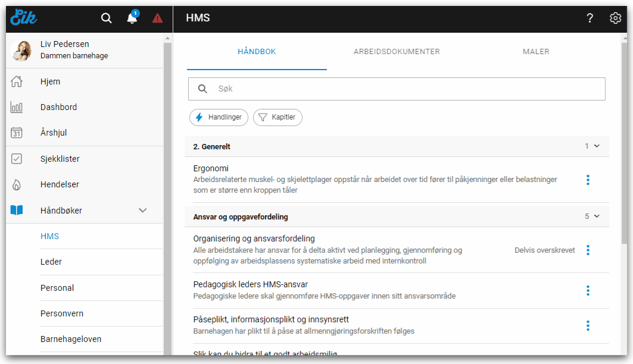633x364 pixels.
Task: Open three-dot menu for Organisering og ansvarsfordeling
Action: click(588, 250)
